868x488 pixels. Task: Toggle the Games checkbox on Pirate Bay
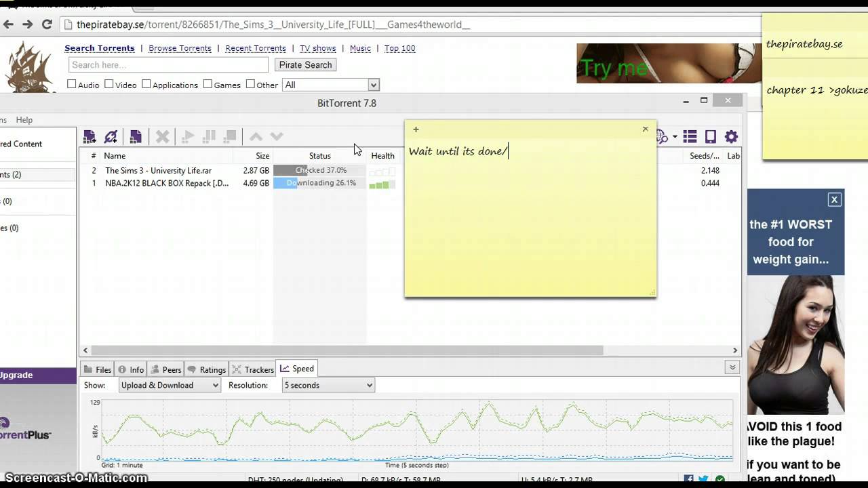click(x=208, y=84)
